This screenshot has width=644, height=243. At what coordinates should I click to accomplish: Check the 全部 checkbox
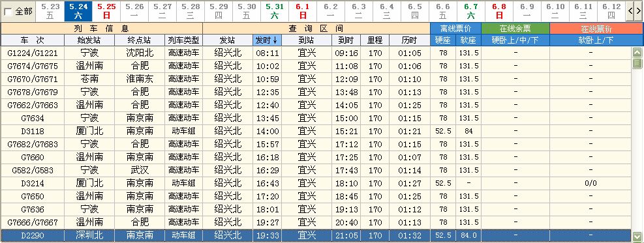[8, 12]
